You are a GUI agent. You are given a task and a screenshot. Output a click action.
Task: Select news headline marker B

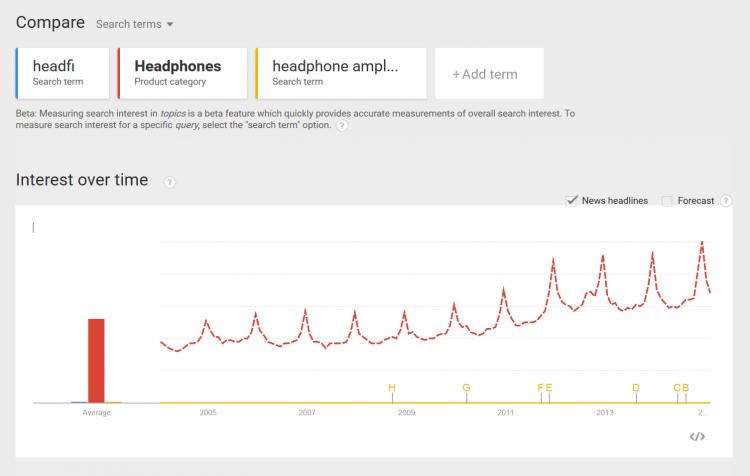point(685,387)
